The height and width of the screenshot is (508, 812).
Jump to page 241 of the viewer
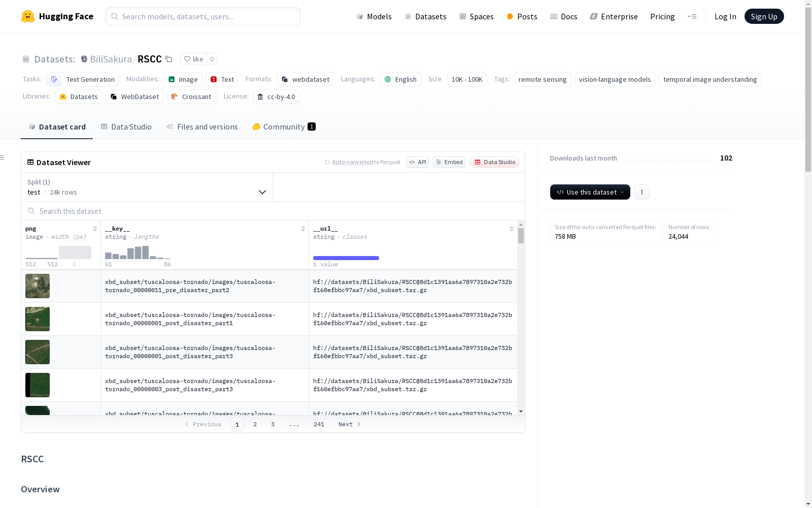point(319,424)
